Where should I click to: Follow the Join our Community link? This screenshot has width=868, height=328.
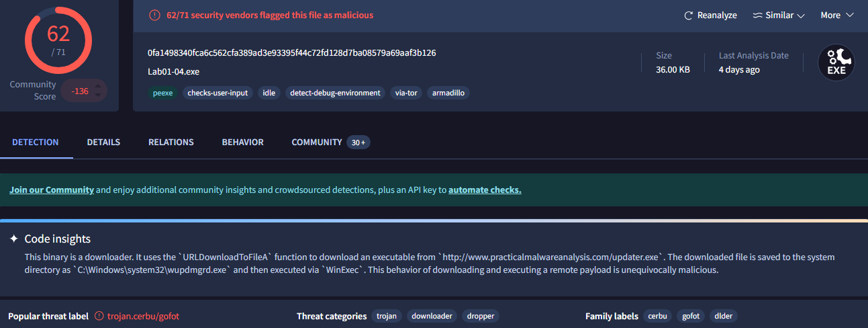(52, 190)
